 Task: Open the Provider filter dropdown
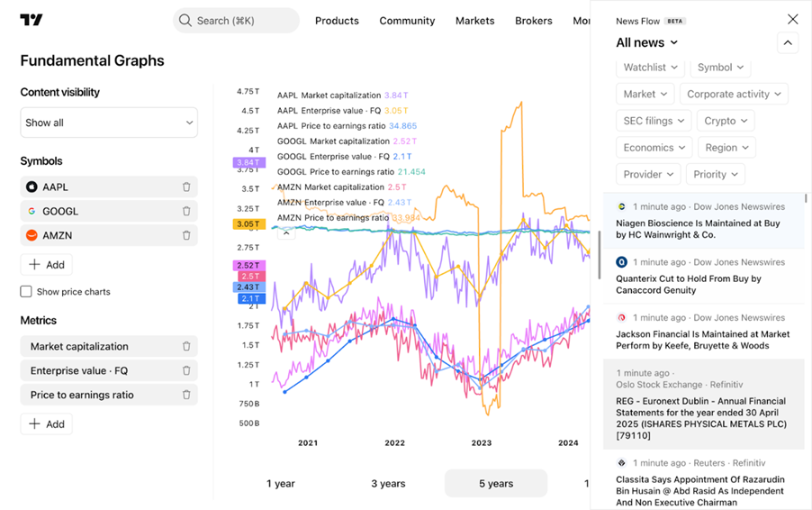(648, 174)
